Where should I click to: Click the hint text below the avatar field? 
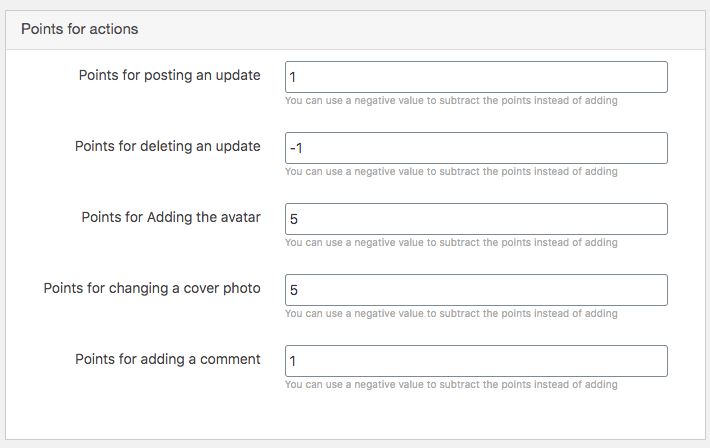click(x=451, y=243)
